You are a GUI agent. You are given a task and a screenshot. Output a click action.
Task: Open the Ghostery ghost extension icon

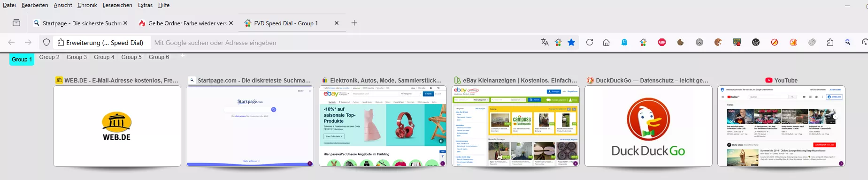(x=624, y=43)
